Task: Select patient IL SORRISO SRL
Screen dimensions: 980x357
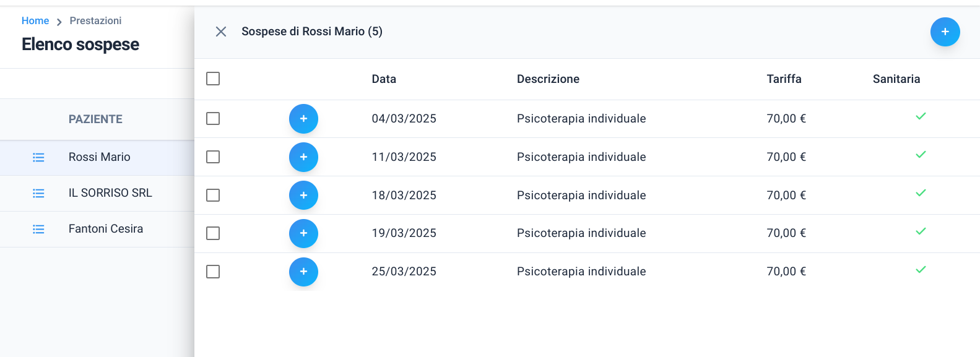Action: [x=110, y=193]
